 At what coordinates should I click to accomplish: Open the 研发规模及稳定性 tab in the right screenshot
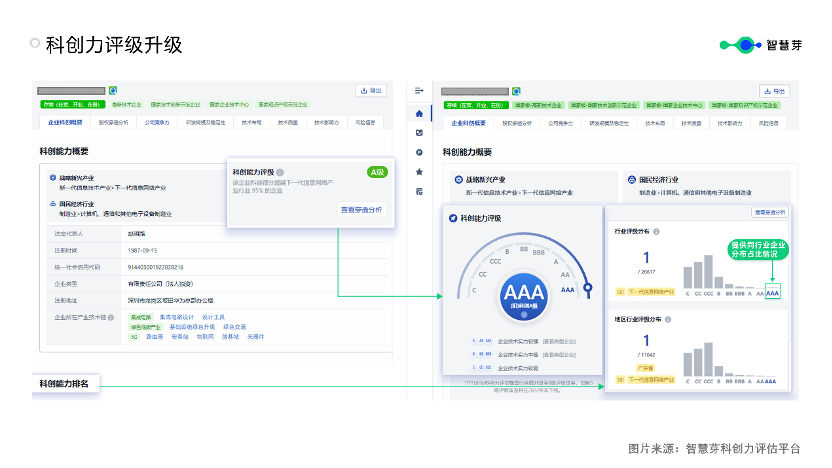click(609, 123)
